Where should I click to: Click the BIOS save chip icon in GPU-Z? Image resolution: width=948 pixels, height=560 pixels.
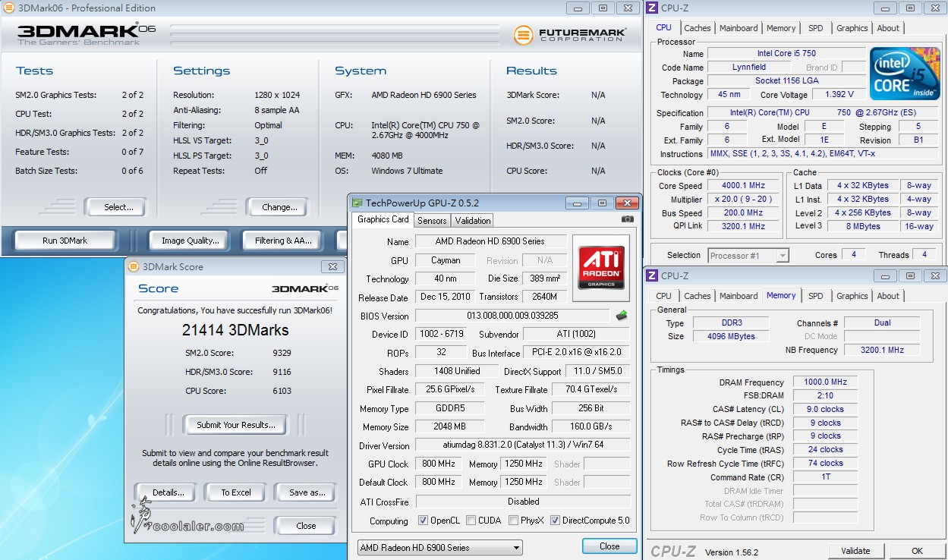(622, 316)
